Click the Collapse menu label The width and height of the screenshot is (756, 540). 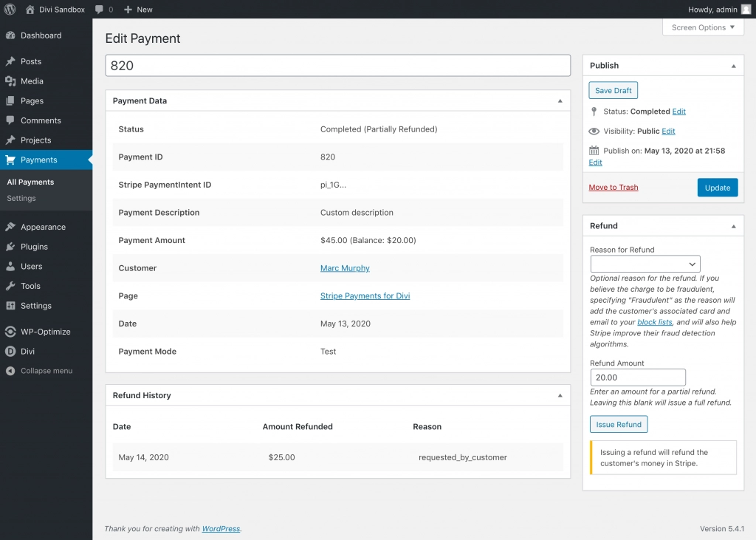[47, 371]
